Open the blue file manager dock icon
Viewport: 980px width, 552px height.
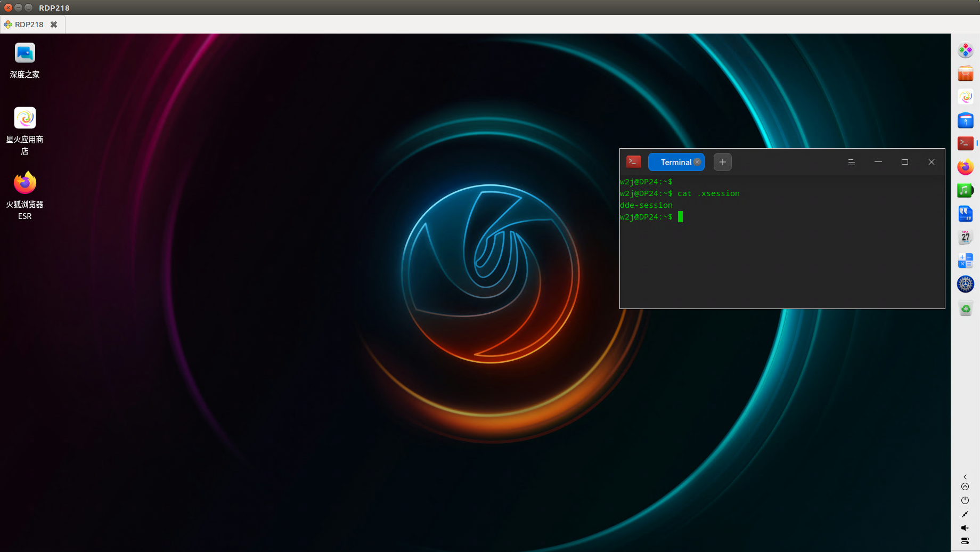pos(965,120)
